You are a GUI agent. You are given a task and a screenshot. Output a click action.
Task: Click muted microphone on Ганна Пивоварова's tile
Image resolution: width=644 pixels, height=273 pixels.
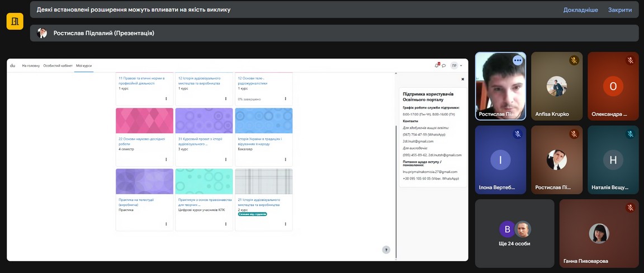(630, 208)
